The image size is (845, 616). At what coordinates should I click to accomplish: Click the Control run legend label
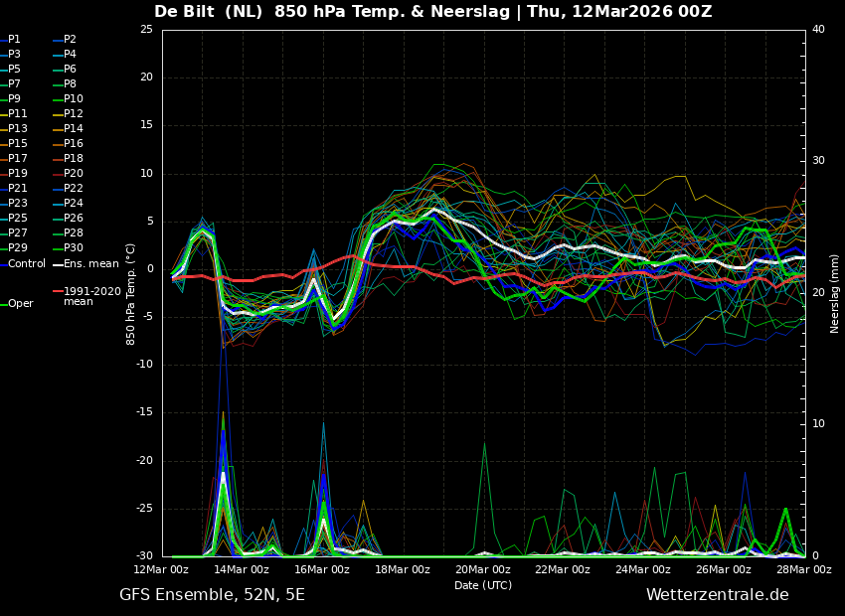click(26, 264)
